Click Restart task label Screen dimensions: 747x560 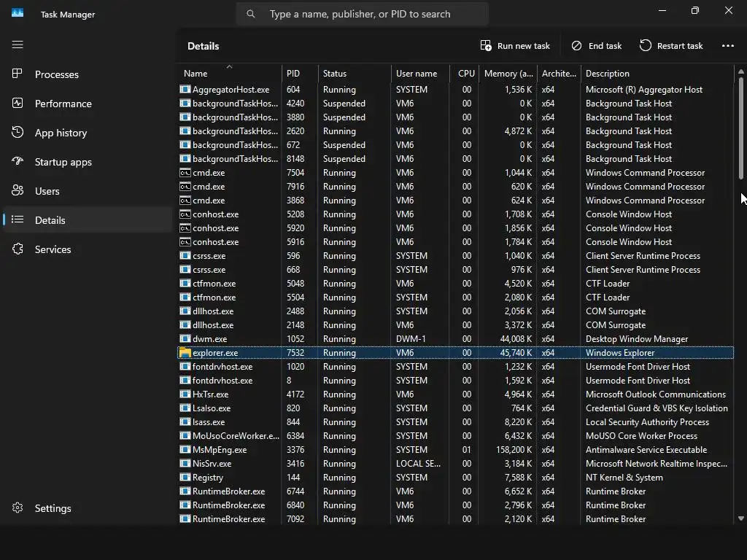tap(680, 46)
